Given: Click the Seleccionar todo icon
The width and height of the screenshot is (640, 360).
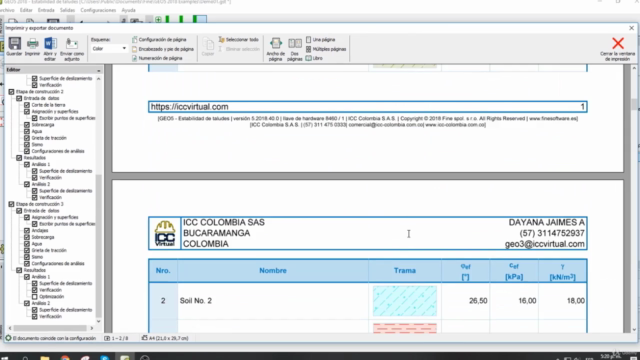Looking at the screenshot, I should coord(222,40).
